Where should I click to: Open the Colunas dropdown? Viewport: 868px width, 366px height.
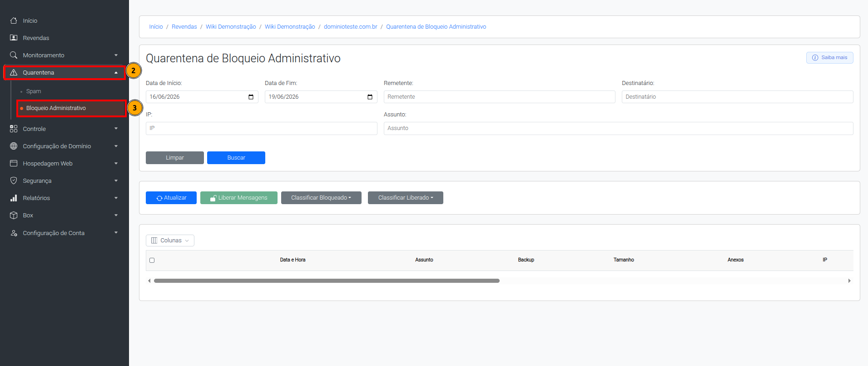point(170,241)
